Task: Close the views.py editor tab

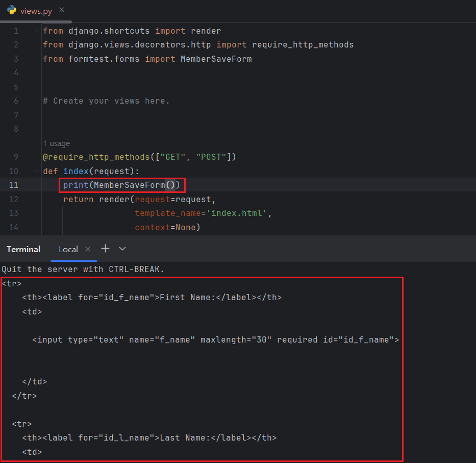Action: point(62,10)
